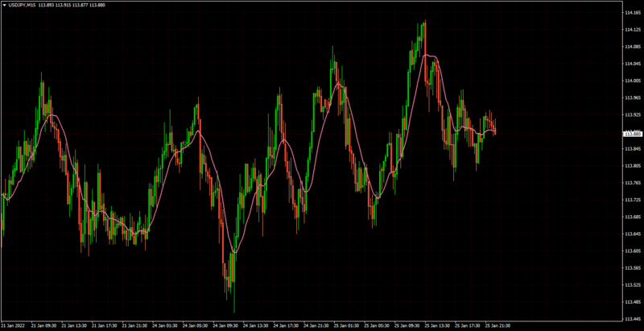The height and width of the screenshot is (331, 644).
Task: Click the 113.965 price axis label
Action: (632, 98)
